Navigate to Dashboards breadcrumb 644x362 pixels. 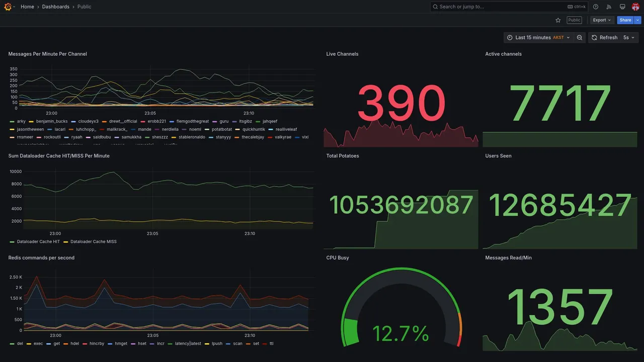[x=56, y=7]
